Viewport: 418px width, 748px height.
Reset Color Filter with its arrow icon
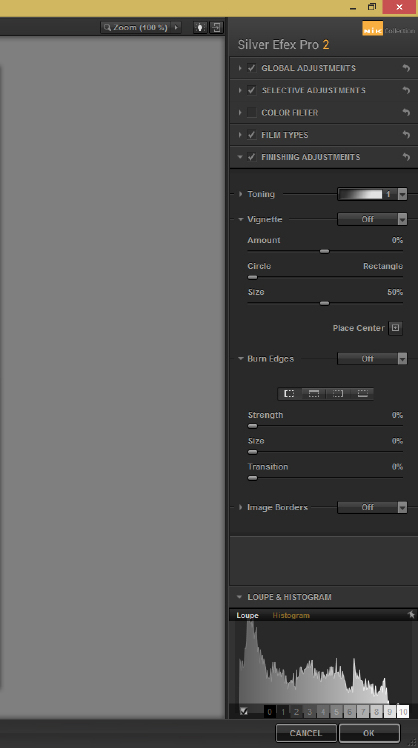coord(406,113)
